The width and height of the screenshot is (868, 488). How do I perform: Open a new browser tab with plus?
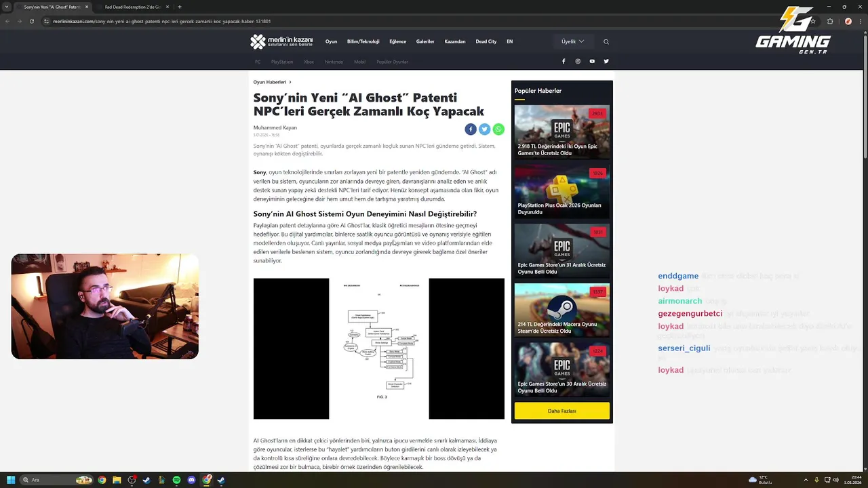179,7
